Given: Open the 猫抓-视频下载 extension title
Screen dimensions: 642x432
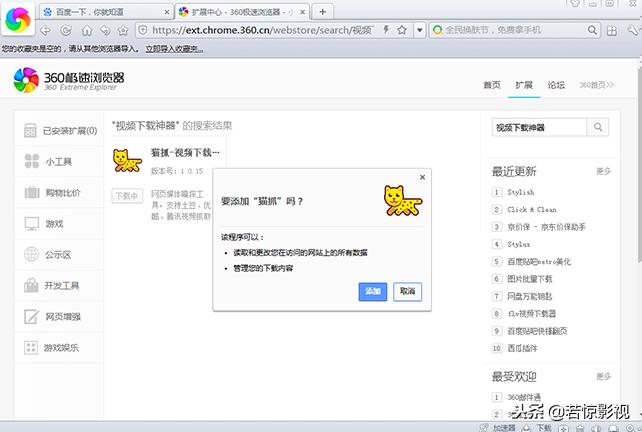Looking at the screenshot, I should tap(185, 153).
